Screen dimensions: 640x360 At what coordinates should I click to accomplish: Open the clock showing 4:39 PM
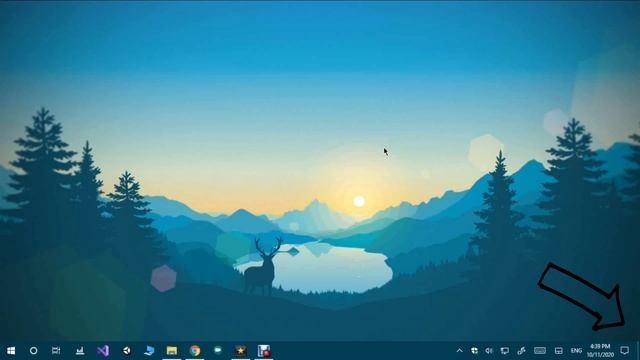(600, 351)
